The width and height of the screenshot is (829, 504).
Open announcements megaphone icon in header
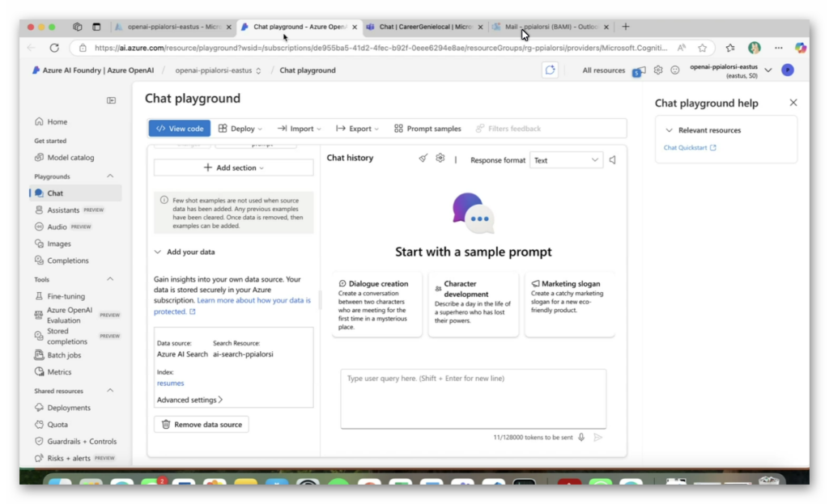coord(640,71)
